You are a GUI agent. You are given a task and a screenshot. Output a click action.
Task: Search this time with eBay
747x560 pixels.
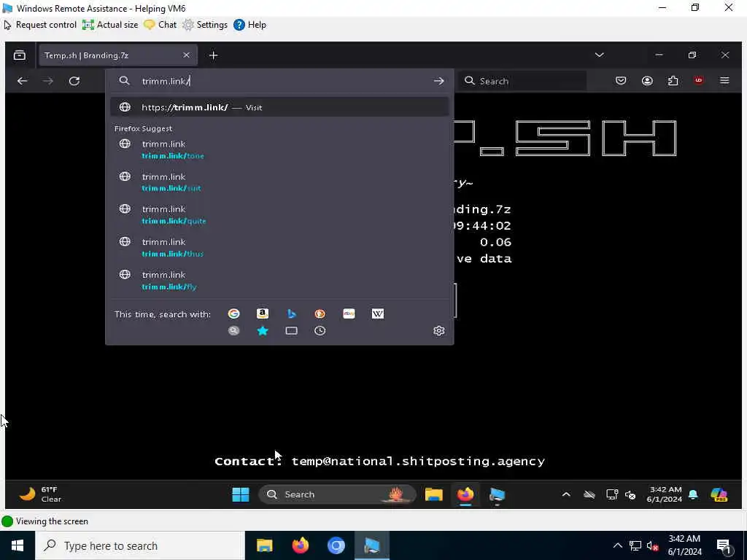[x=349, y=314]
